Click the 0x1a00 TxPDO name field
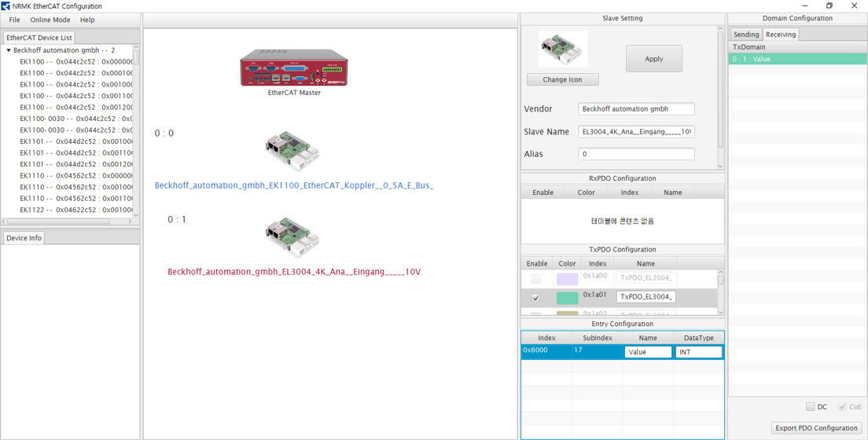 [646, 278]
